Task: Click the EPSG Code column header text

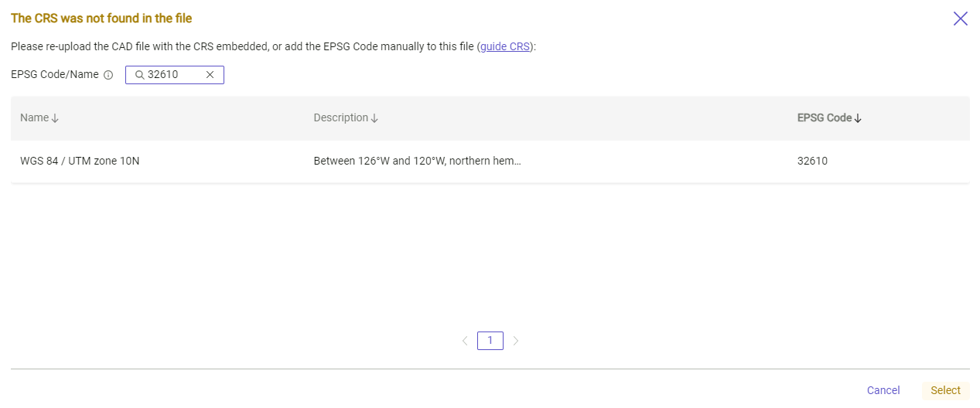Action: 824,118
